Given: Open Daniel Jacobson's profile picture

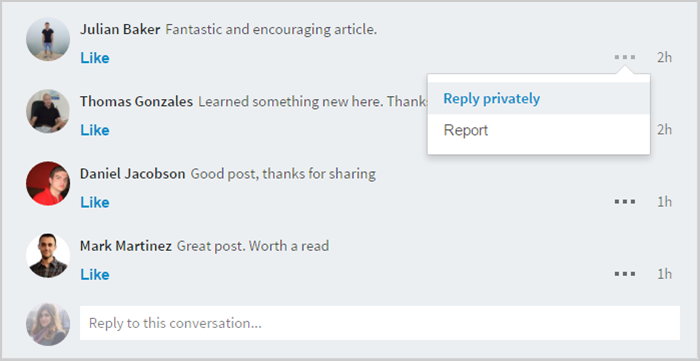Looking at the screenshot, I should 48,183.
